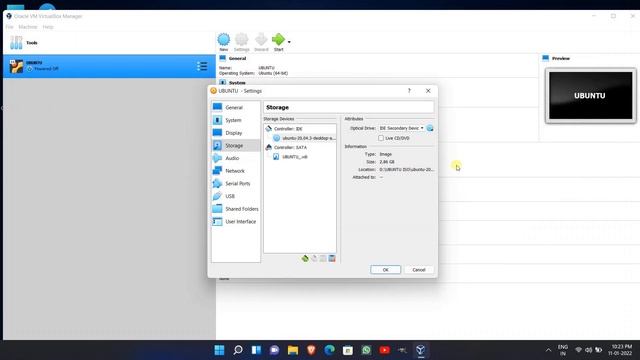Viewport: 640px width, 360px height.
Task: Open the USB settings category
Action: click(x=236, y=196)
